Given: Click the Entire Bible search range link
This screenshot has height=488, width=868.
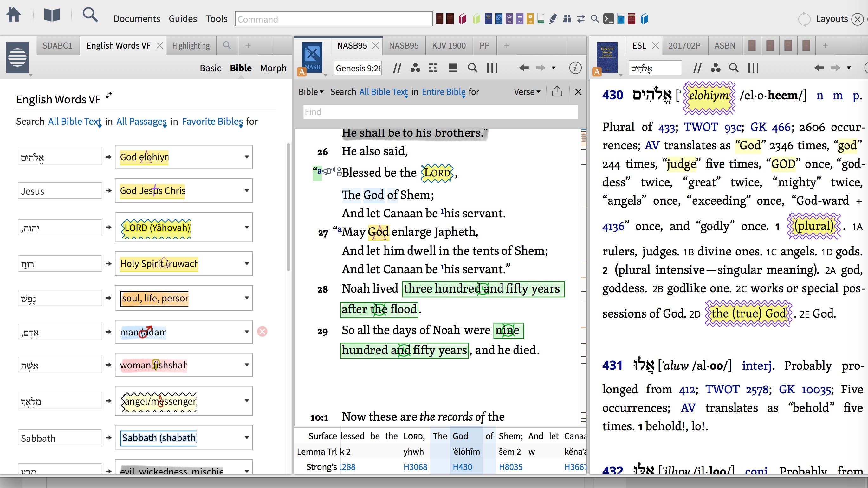Looking at the screenshot, I should point(444,92).
